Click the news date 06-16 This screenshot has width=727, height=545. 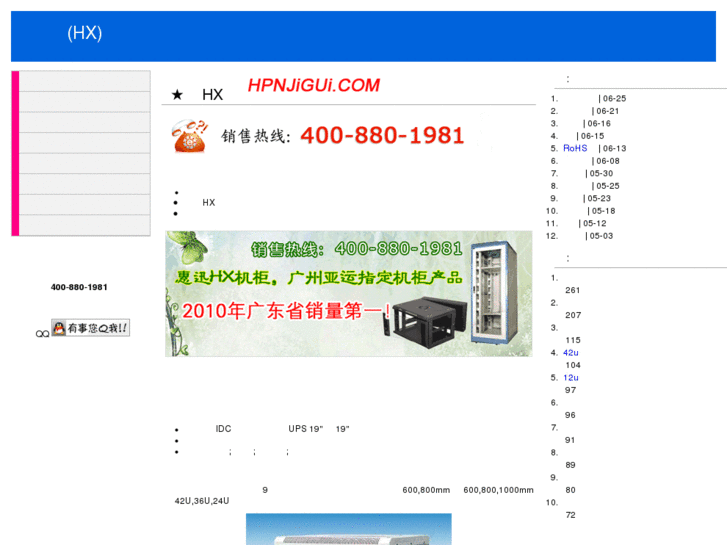coord(599,123)
